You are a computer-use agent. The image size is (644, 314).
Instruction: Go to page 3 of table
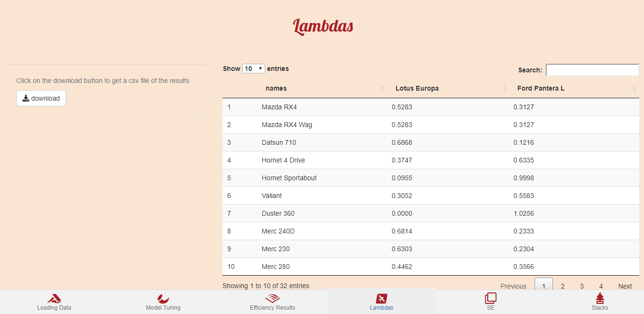(582, 286)
